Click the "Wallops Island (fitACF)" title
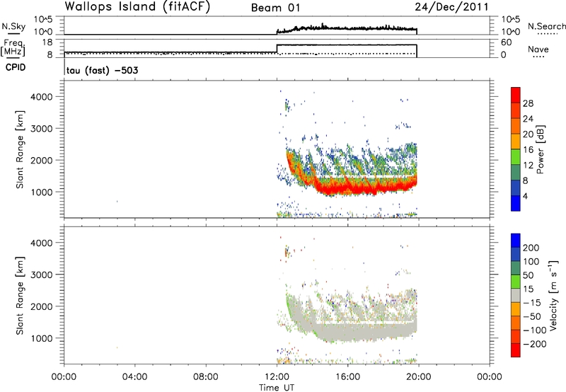566x392 pixels. (x=137, y=7)
